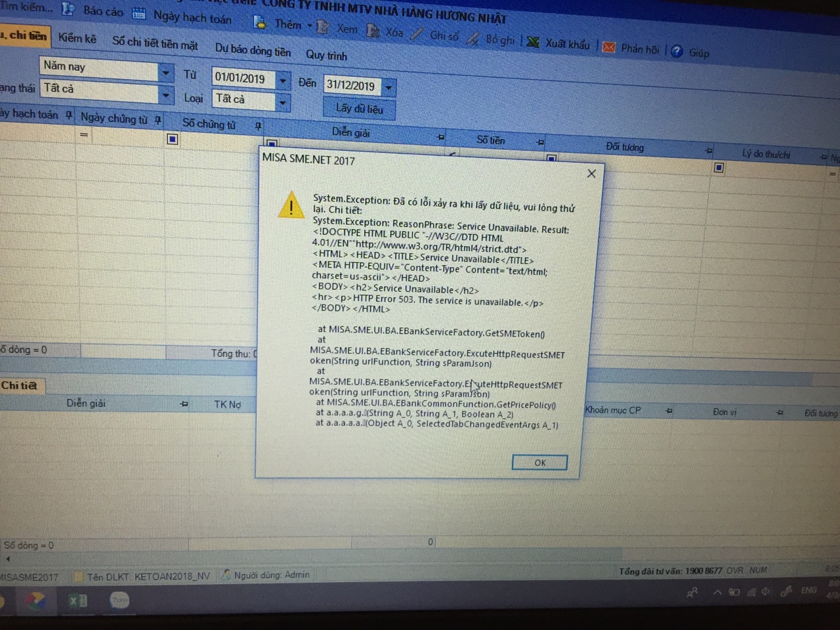Click the Xóa delete icon
This screenshot has height=630, width=840.
(373, 30)
